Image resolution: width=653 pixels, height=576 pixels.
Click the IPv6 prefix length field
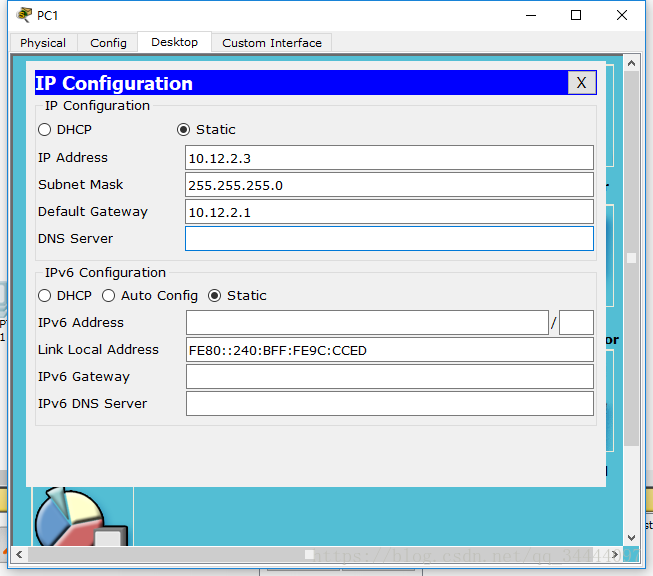(x=576, y=322)
